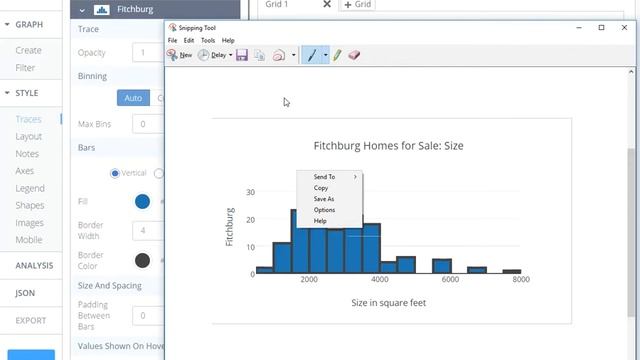Open the Edit menu in Snipping Tool
This screenshot has height=360, width=640.
pos(189,40)
